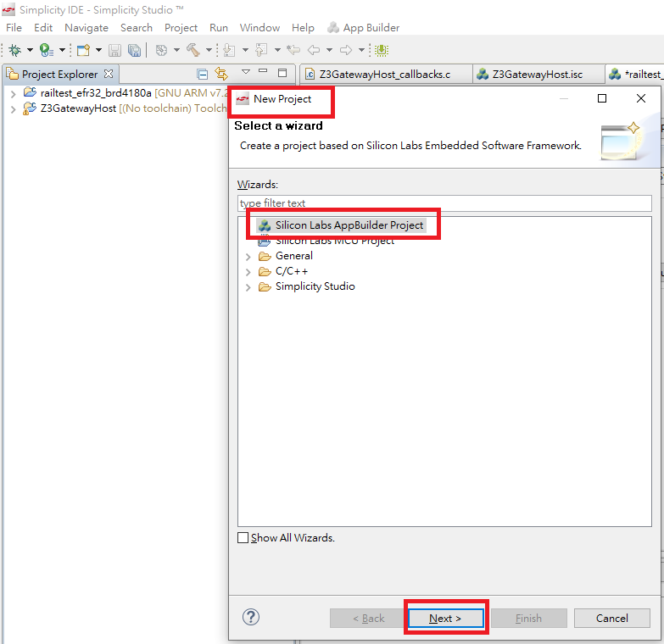This screenshot has height=644, width=664.
Task: Click the Flash Programmer chip icon
Action: pyautogui.click(x=382, y=50)
